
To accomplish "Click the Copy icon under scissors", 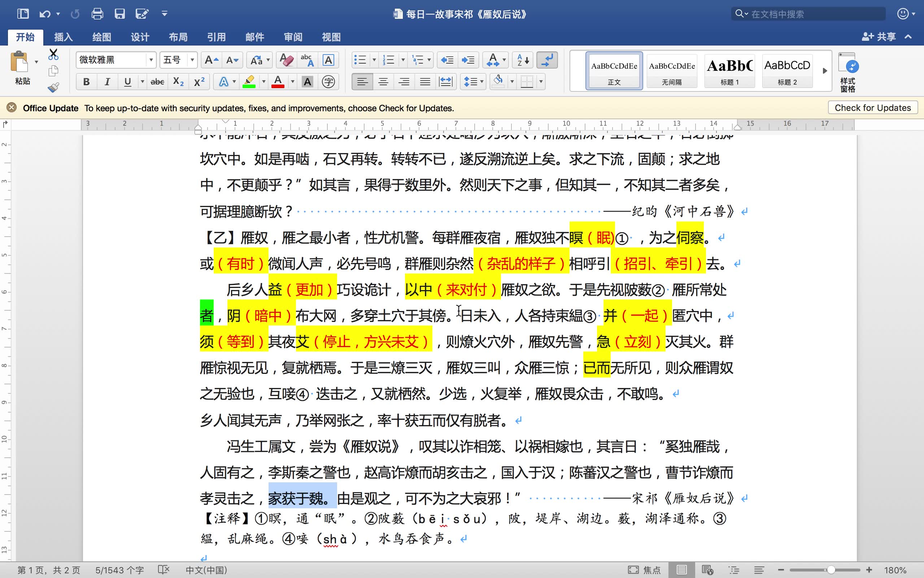I will tap(53, 71).
